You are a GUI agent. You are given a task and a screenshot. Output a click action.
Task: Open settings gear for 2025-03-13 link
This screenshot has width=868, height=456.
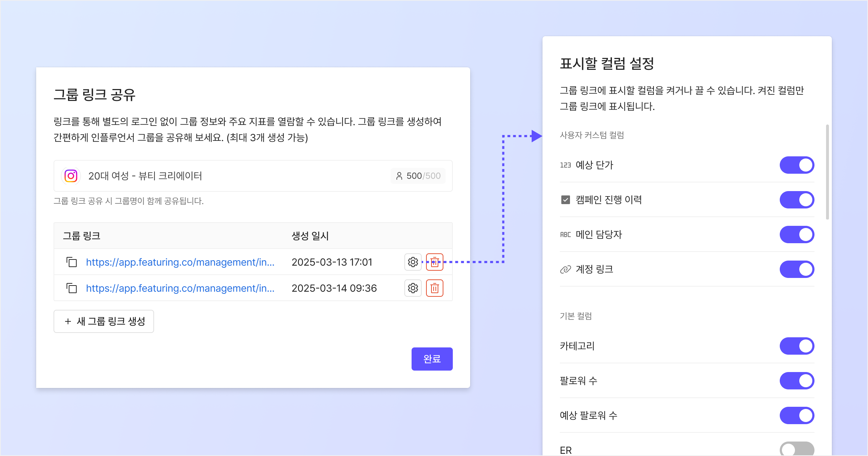point(413,262)
